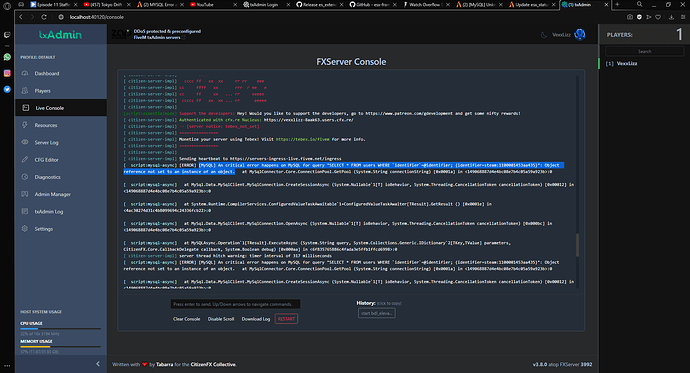Click the CFG Editor pencil icon
The width and height of the screenshot is (690, 373).
(x=25, y=160)
